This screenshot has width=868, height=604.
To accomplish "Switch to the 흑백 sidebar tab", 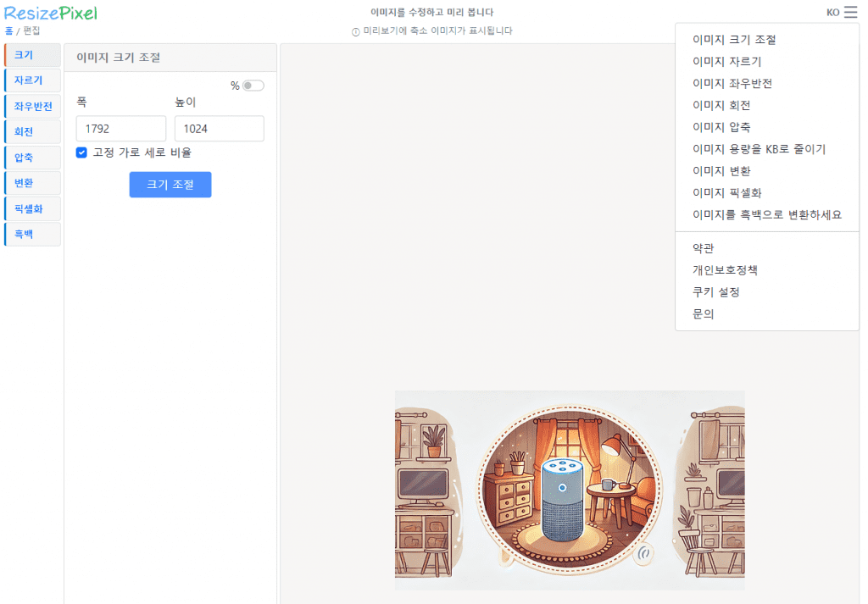I will (32, 234).
